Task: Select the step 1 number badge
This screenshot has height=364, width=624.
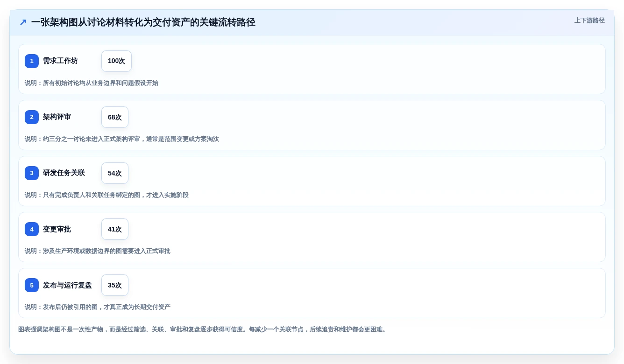Action: pyautogui.click(x=32, y=61)
